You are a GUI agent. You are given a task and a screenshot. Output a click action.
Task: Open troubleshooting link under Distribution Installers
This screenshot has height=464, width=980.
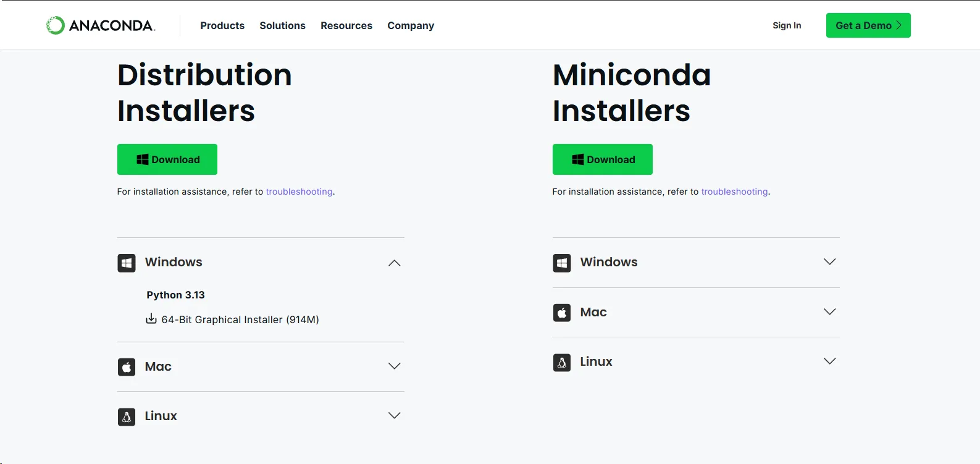point(299,192)
